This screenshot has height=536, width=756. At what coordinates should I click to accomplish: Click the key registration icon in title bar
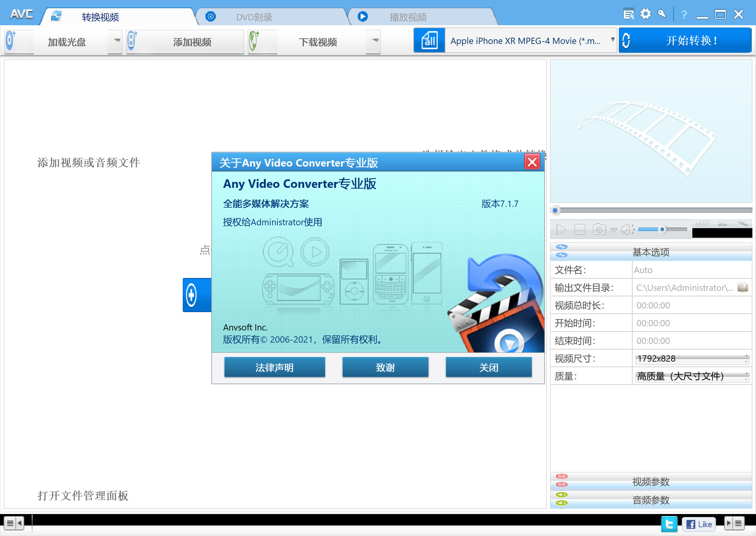(662, 14)
